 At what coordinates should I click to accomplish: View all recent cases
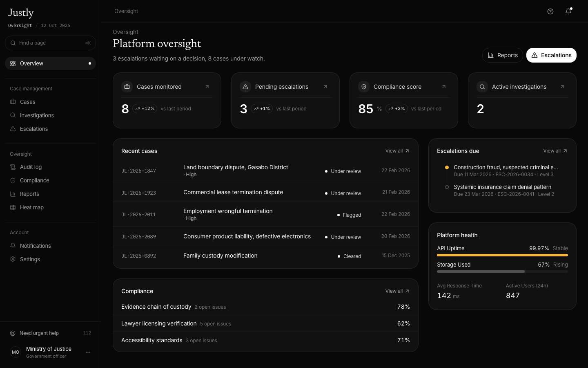coord(397,151)
